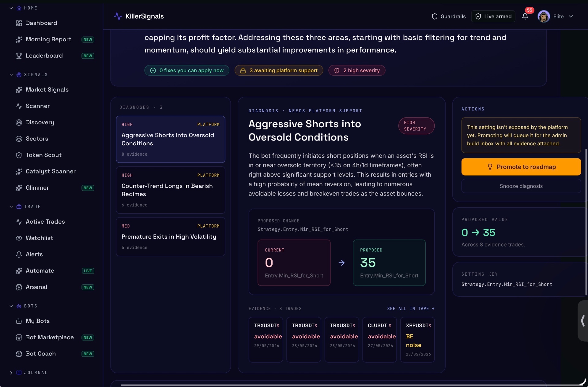
Task: Click the Watchlist eye icon
Action: pos(19,238)
